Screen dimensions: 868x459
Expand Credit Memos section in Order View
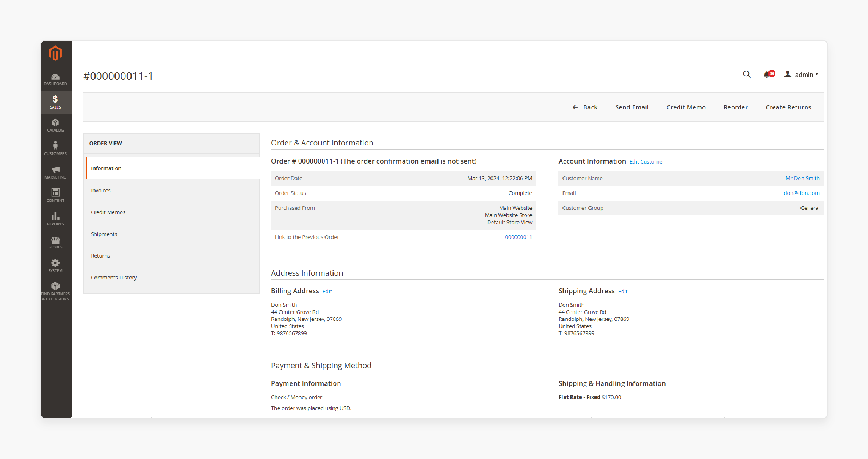tap(109, 212)
